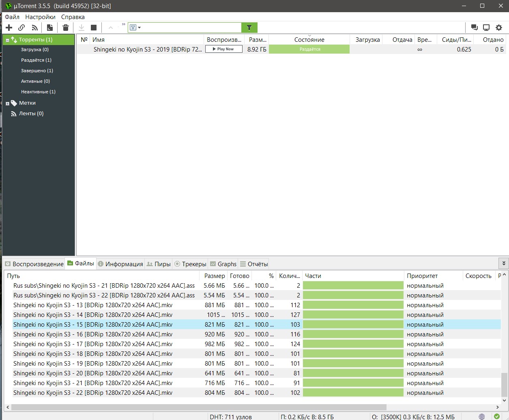Stop torrent with square icon
The image size is (509, 420).
(94, 28)
